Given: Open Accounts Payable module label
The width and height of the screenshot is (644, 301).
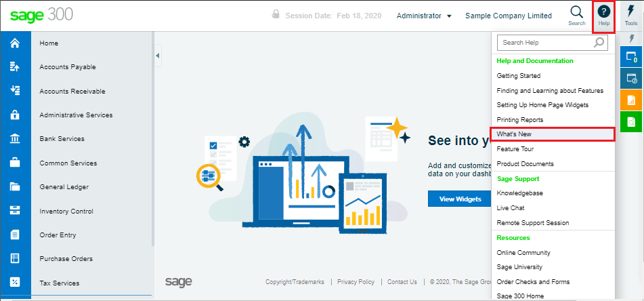Looking at the screenshot, I should [68, 67].
